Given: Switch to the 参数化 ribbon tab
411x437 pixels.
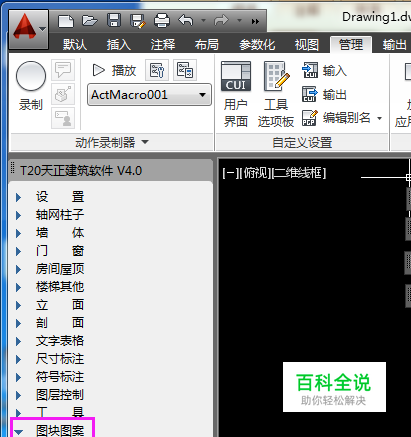Looking at the screenshot, I should point(257,44).
